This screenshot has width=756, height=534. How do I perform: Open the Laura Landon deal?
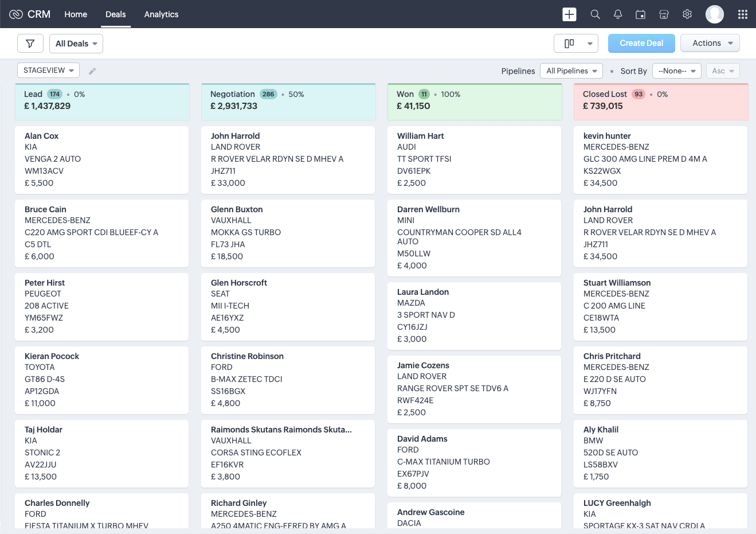coord(475,316)
